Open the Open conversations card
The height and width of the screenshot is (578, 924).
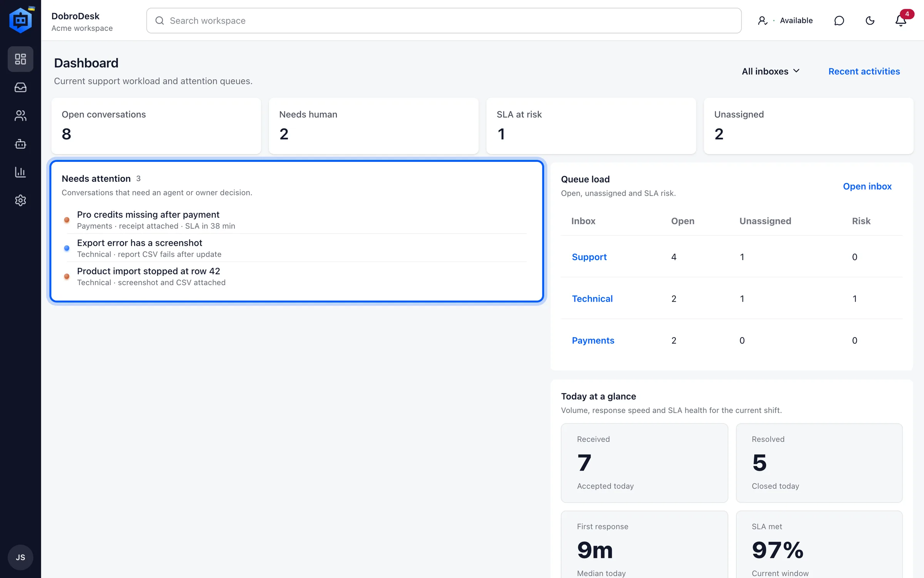point(156,126)
